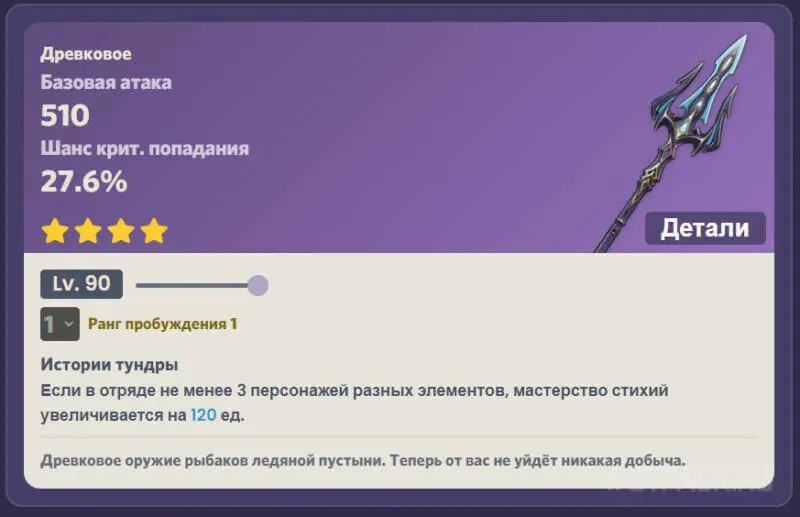Click the fourth yellow rarity star
Image resolution: width=800 pixels, height=517 pixels.
tap(154, 231)
